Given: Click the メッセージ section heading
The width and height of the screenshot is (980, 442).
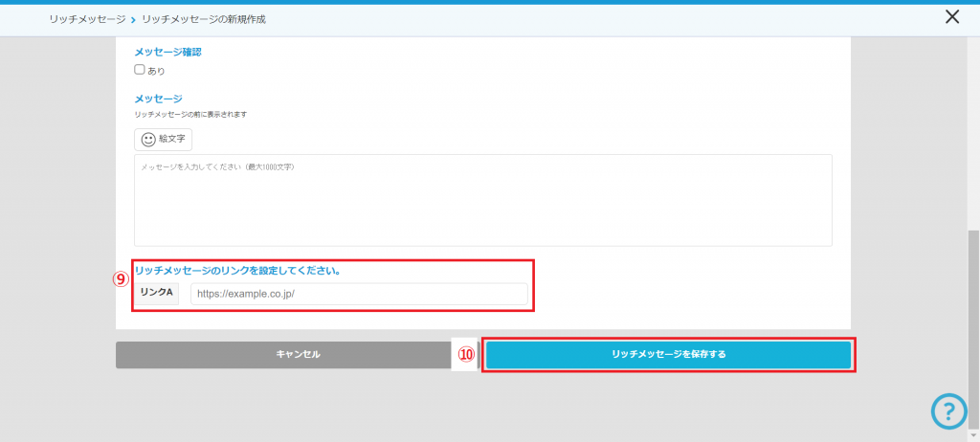Looking at the screenshot, I should pos(158,99).
